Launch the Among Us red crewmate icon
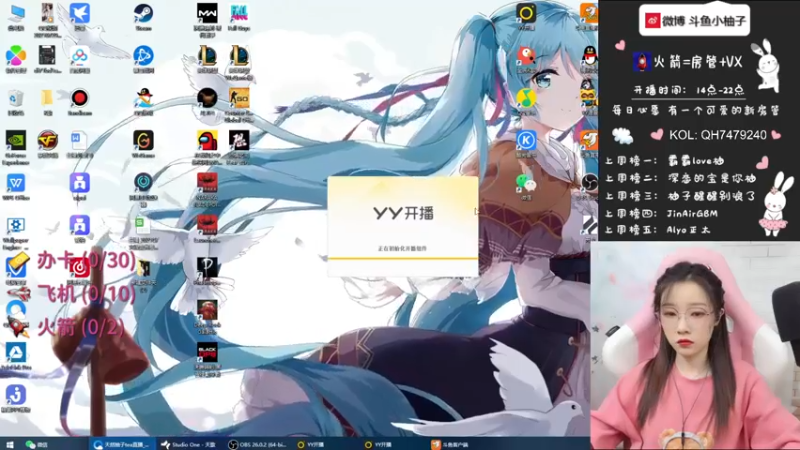This screenshot has width=800, height=450. 207,140
